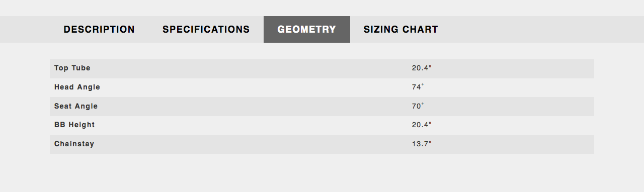
Task: Click the blank gap between Chainstay label and 13.7"
Action: [253, 144]
